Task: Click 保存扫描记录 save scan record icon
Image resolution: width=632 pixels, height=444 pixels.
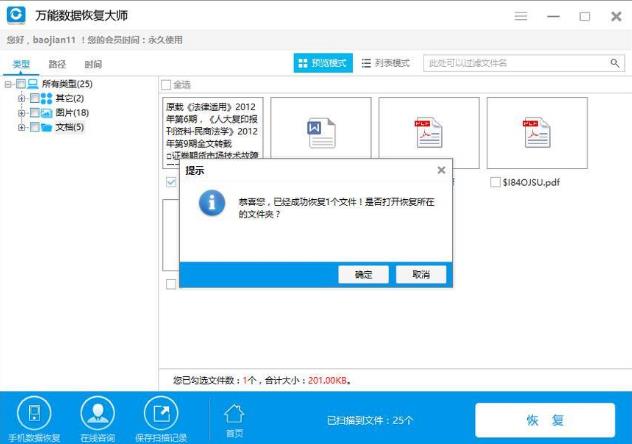Action: click(159, 412)
